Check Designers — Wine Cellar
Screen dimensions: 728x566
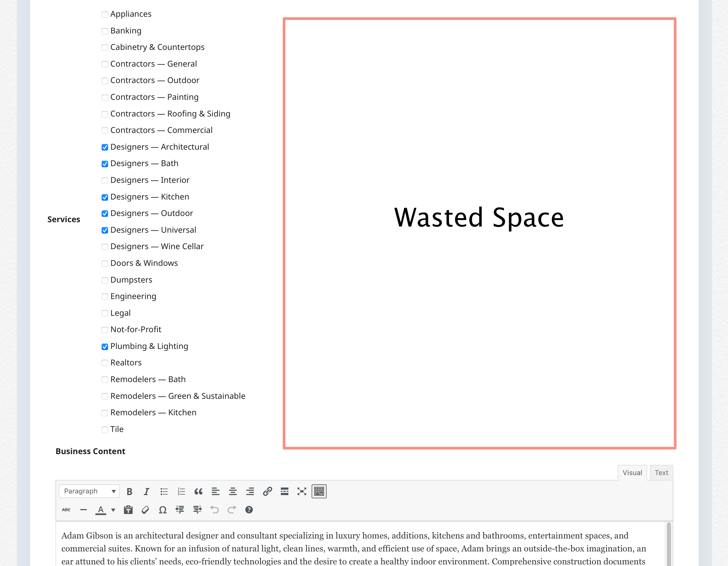[105, 247]
